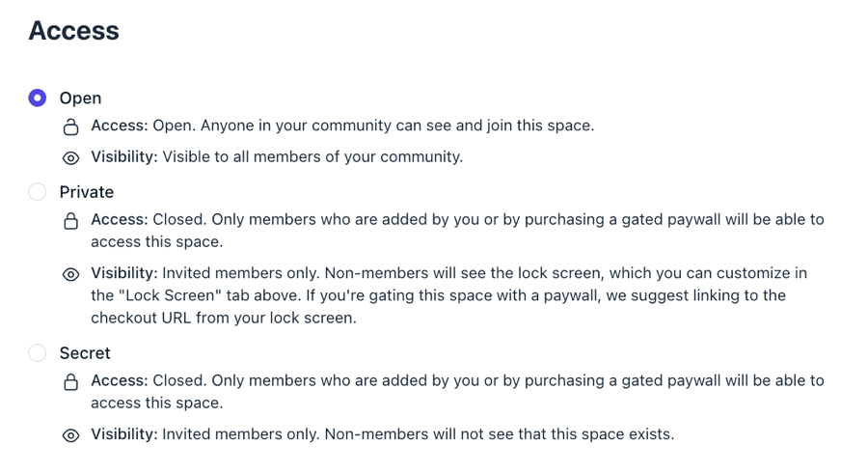Click the "Open" option label

(80, 97)
